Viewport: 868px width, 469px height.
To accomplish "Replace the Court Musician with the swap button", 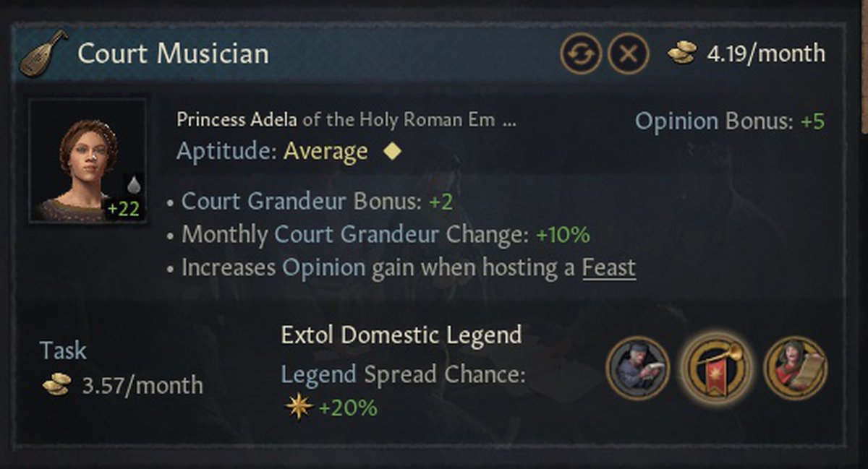I will [581, 54].
